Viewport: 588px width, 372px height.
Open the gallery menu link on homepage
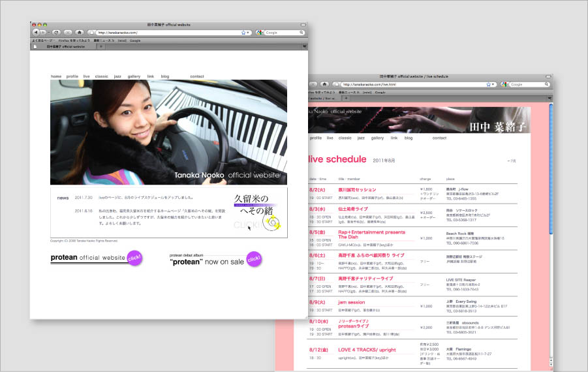[134, 76]
